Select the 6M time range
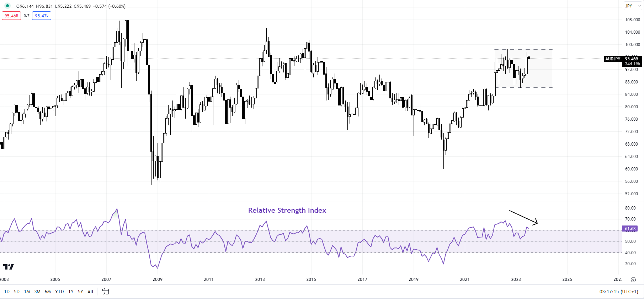Screen dimensions: 644x299 (x=48, y=292)
